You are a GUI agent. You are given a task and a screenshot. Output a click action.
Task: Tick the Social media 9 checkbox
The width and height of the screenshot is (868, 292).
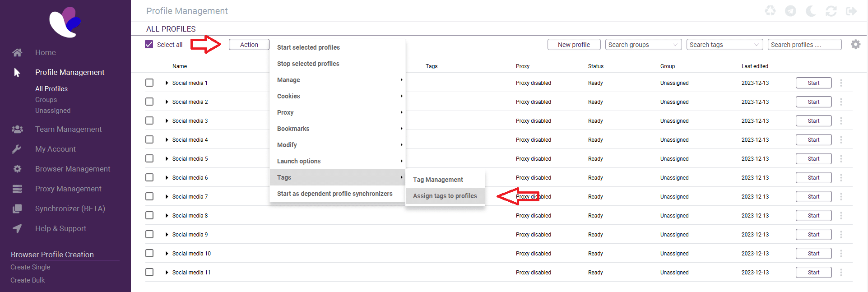click(x=149, y=235)
